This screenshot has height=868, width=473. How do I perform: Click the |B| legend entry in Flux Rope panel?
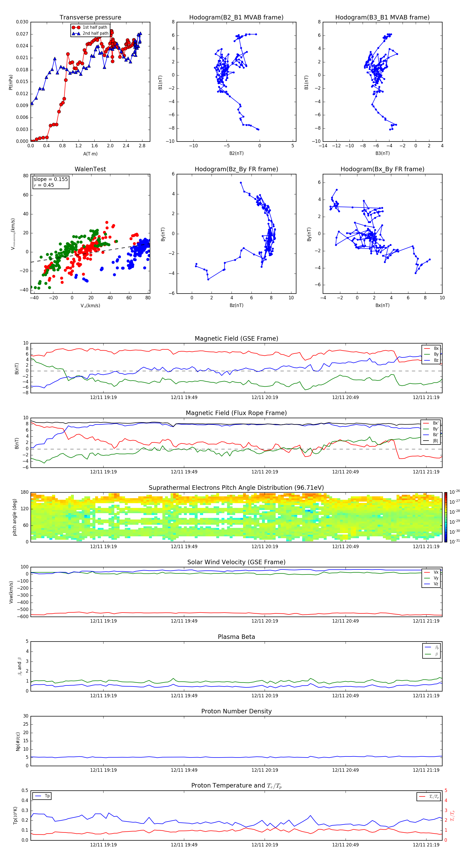click(431, 441)
